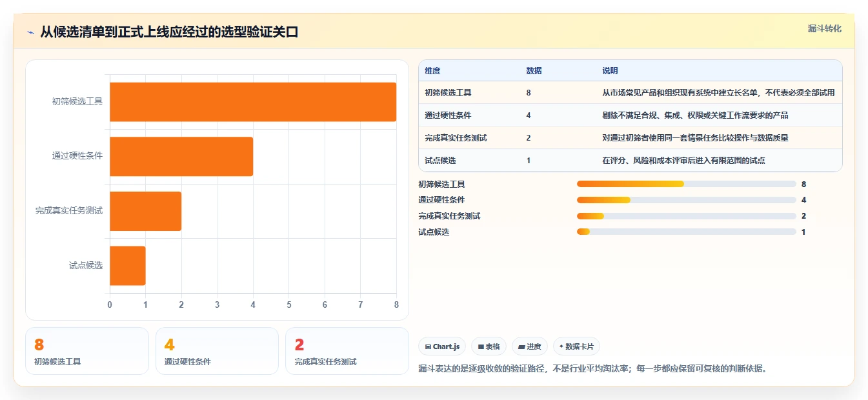The height and width of the screenshot is (400, 868).
Task: Click the Chart.js tag chip
Action: tap(442, 346)
